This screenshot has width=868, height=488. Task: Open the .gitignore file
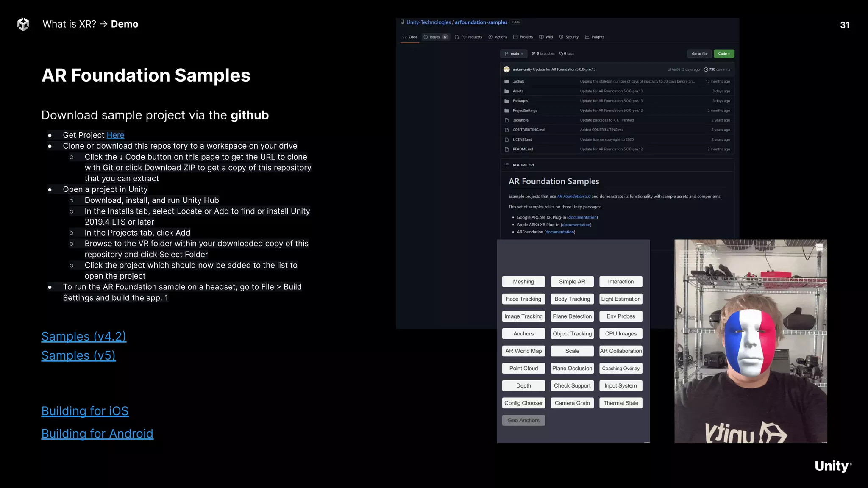tap(520, 120)
